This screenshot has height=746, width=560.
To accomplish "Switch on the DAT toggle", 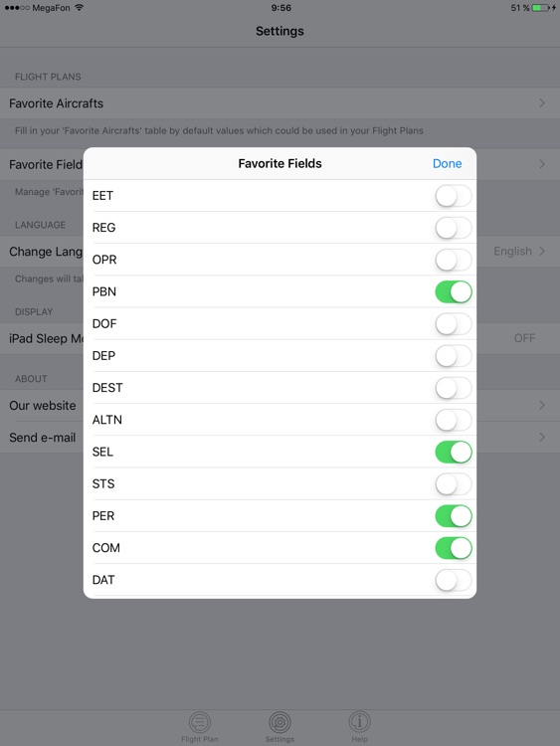I will click(x=454, y=580).
